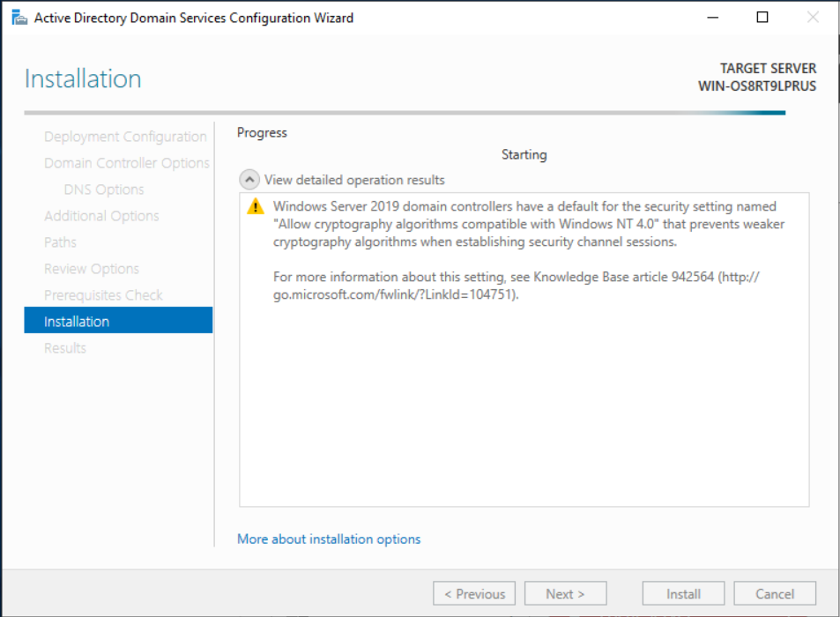Open the 'More about installation options' link
Viewport: 840px width, 617px height.
329,539
